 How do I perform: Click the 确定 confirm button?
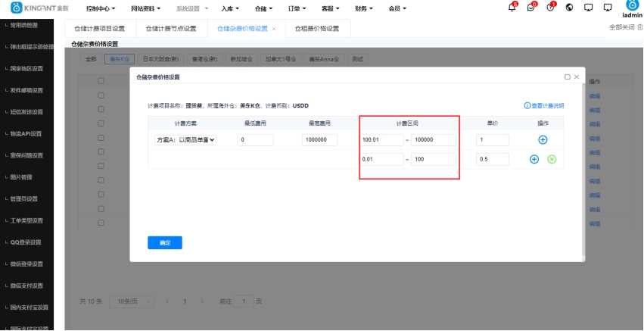pyautogui.click(x=165, y=242)
